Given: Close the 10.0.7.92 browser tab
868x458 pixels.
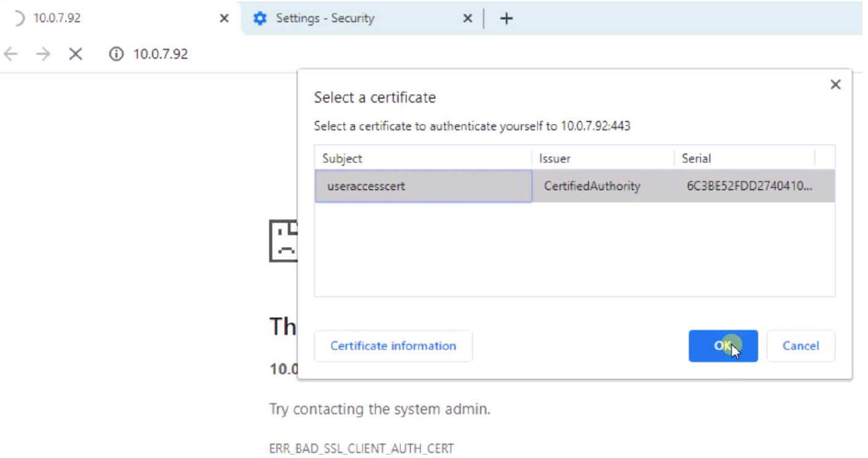Looking at the screenshot, I should [x=224, y=18].
